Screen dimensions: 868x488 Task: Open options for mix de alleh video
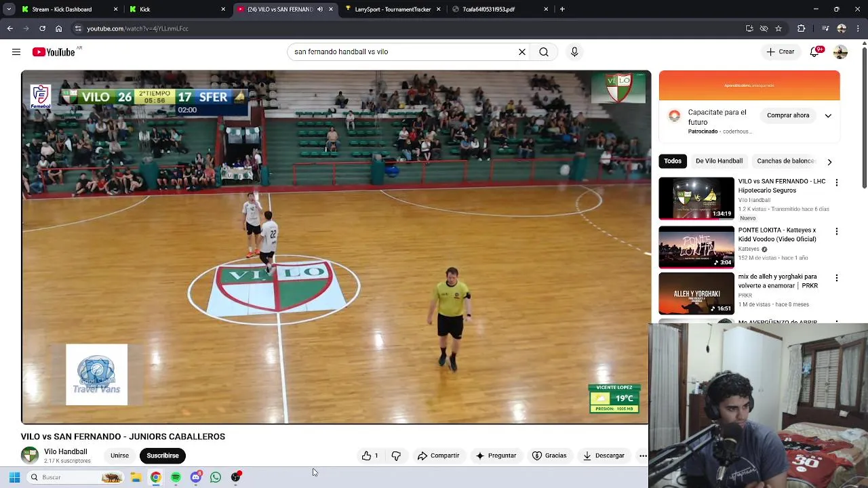(836, 278)
